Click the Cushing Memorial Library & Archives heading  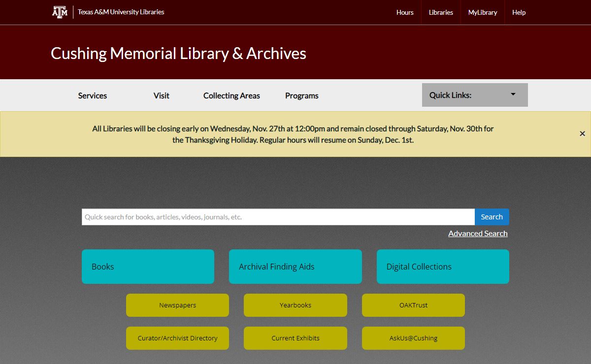click(x=178, y=53)
